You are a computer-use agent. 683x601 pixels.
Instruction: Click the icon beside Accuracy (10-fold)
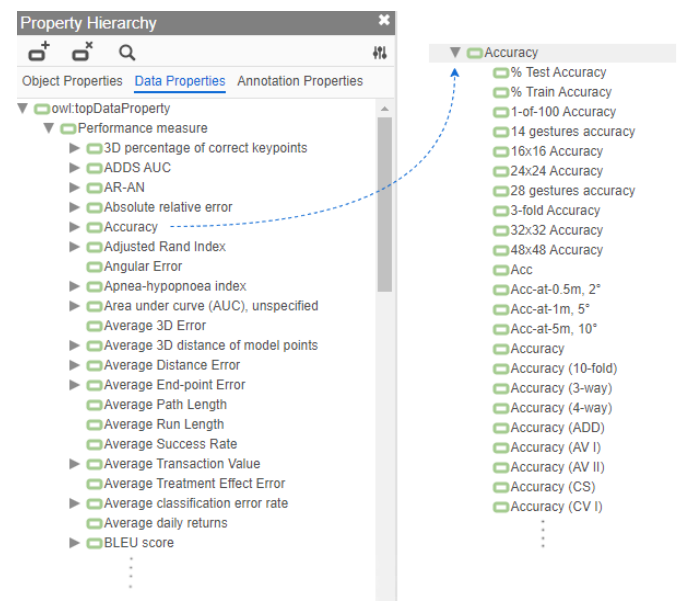point(501,369)
